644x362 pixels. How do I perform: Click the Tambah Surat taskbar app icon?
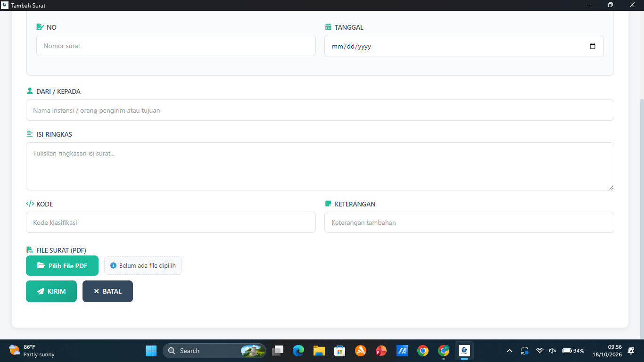464,351
